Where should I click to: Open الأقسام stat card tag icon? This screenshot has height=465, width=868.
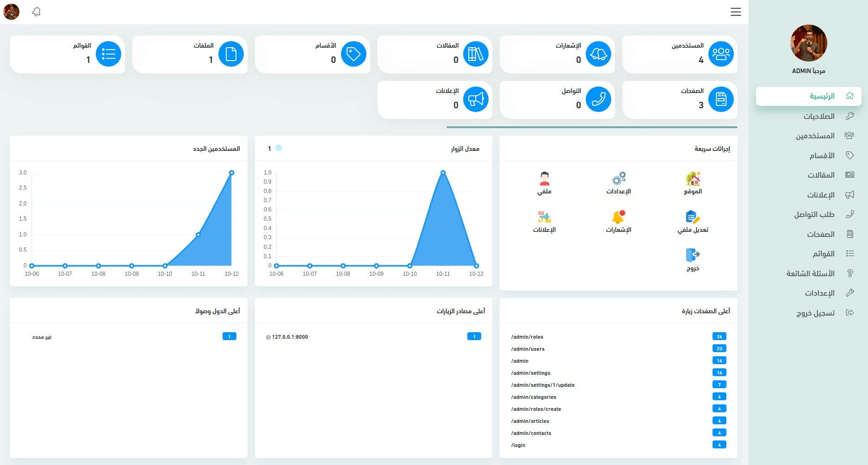pyautogui.click(x=353, y=54)
